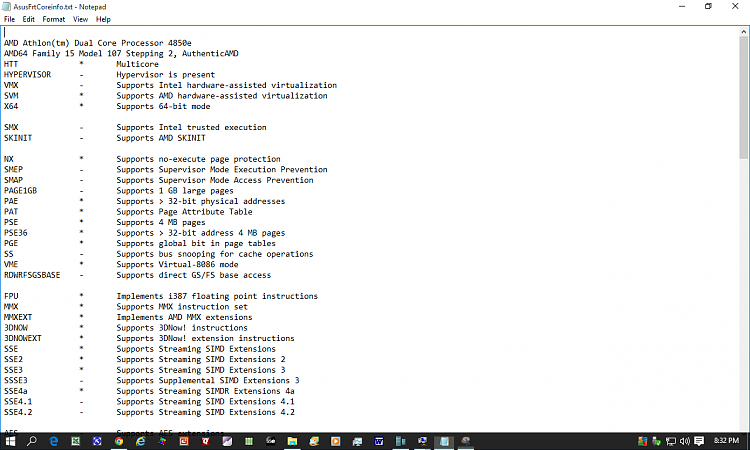Open the Format menu

point(54,19)
